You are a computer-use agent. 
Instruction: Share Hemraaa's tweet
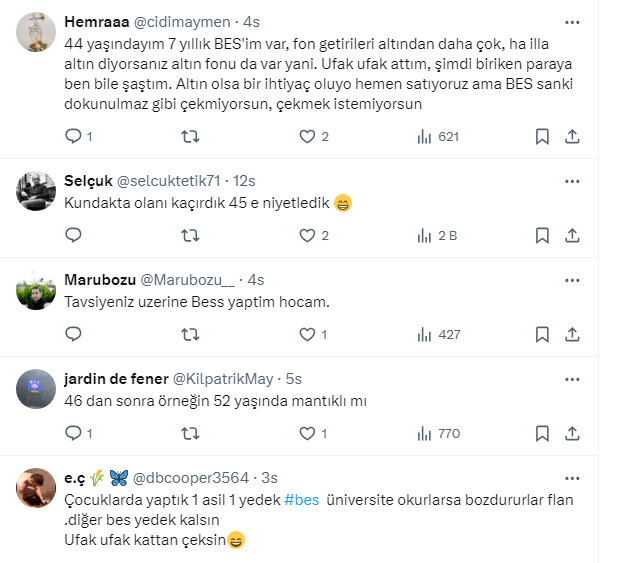click(x=572, y=136)
